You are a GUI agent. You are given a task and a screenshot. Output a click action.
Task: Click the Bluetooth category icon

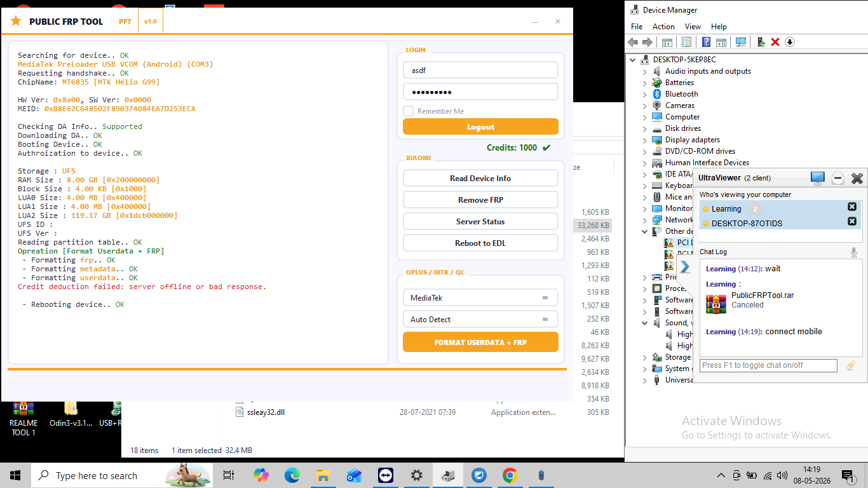(x=657, y=94)
